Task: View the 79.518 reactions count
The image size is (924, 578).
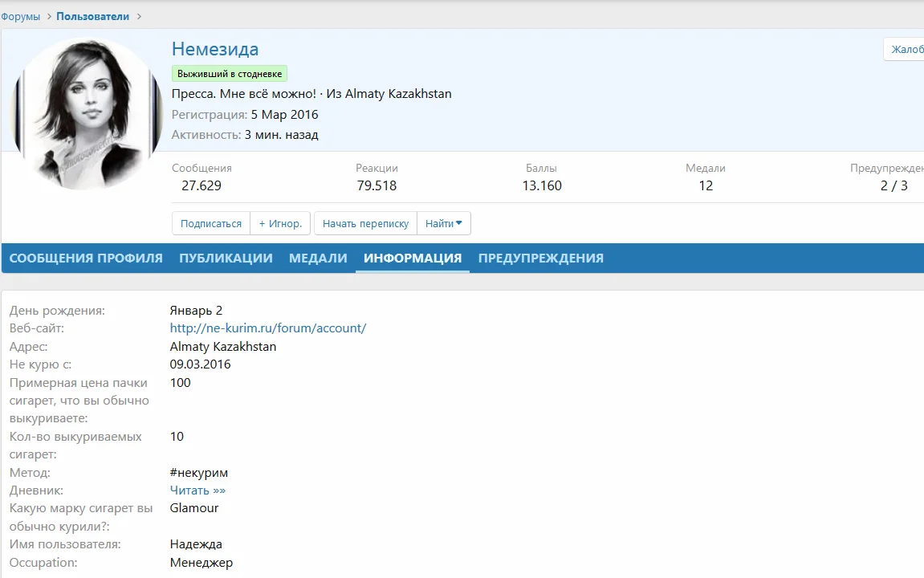Action: pos(377,185)
